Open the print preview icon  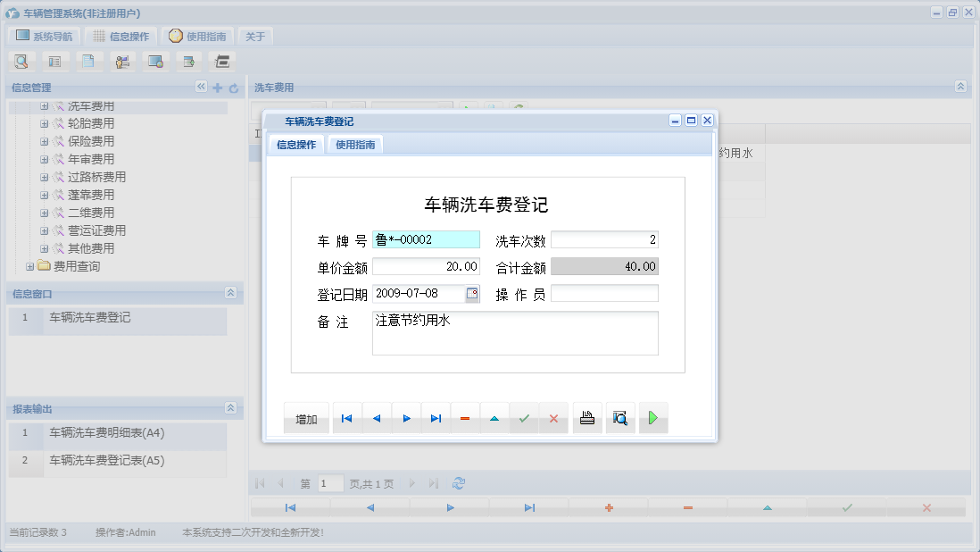[620, 417]
